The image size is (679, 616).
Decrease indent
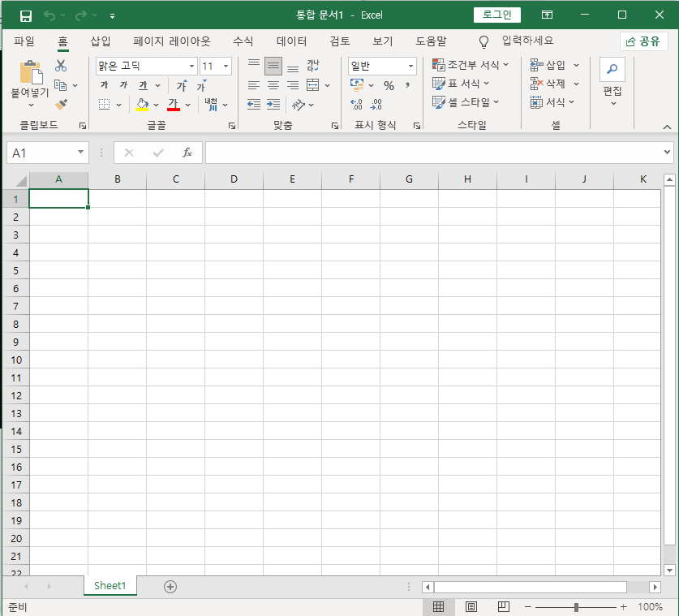coord(254,105)
